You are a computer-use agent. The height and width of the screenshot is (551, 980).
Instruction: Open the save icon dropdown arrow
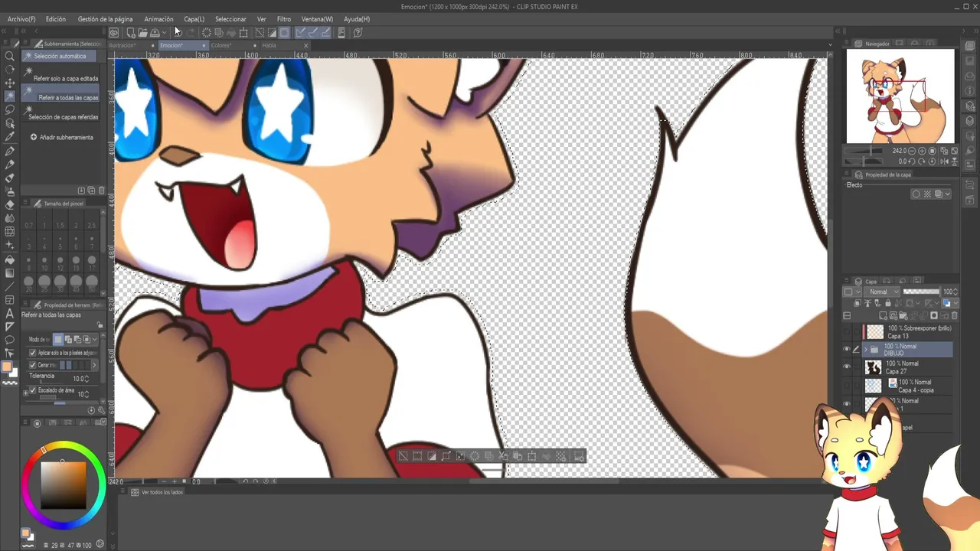[163, 32]
